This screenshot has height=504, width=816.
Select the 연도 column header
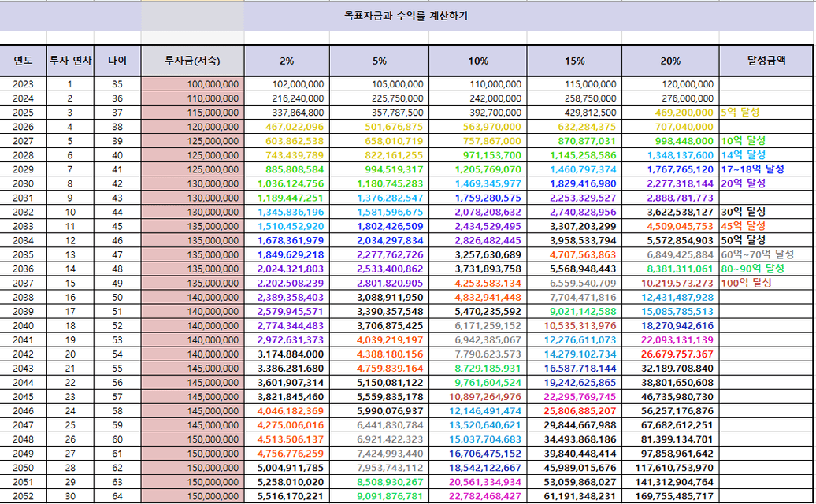pyautogui.click(x=23, y=61)
